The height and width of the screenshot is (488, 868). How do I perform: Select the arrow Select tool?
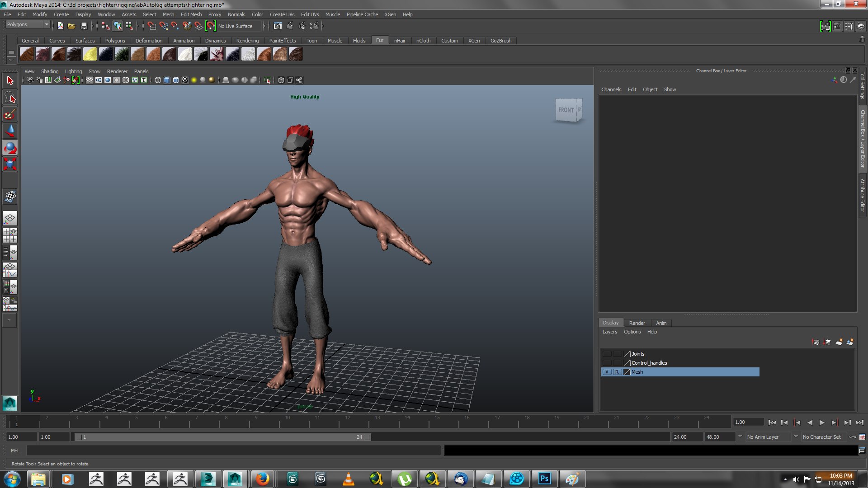10,81
